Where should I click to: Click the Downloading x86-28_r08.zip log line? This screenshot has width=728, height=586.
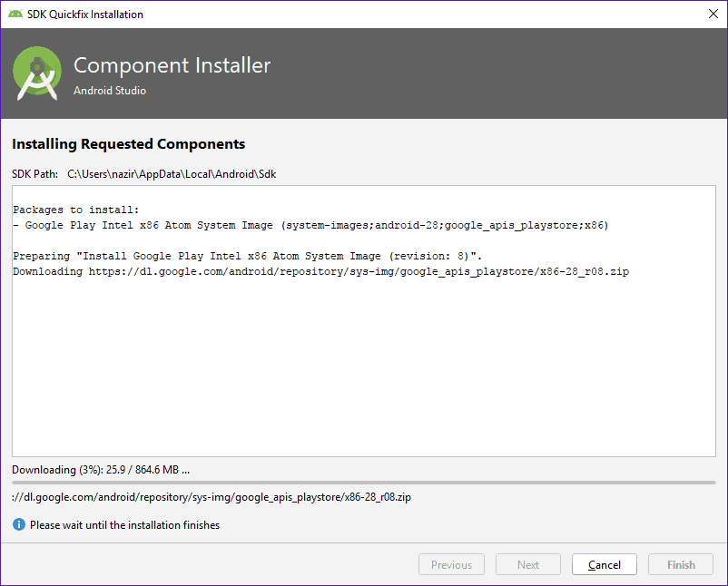pos(320,271)
